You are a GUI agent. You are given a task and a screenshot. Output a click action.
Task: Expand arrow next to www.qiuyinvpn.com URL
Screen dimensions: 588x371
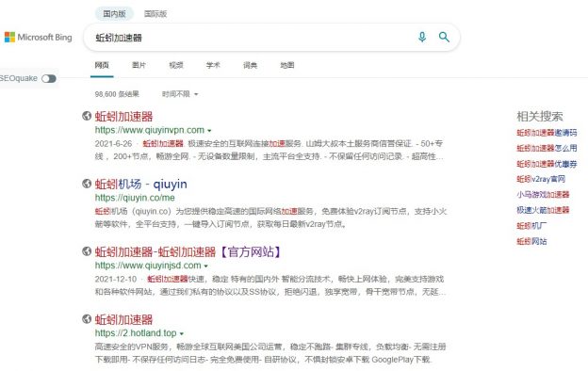[x=209, y=131]
